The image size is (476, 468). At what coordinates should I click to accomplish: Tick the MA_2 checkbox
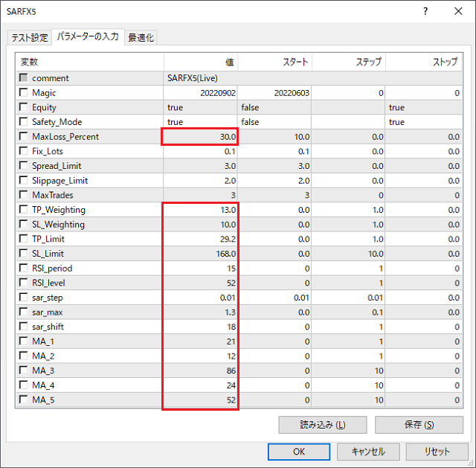pos(23,356)
